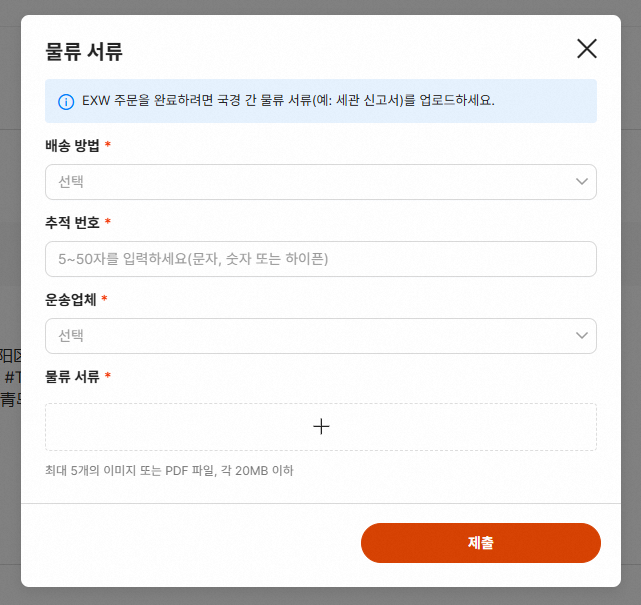Click the 운송업체 field label
Screen dimensions: 641x605
point(72,299)
